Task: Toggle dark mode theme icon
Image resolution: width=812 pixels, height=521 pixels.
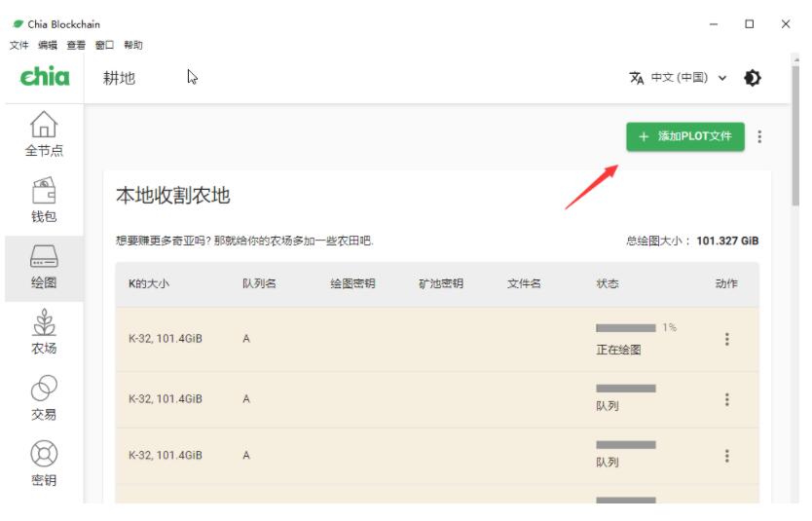Action: (x=753, y=78)
